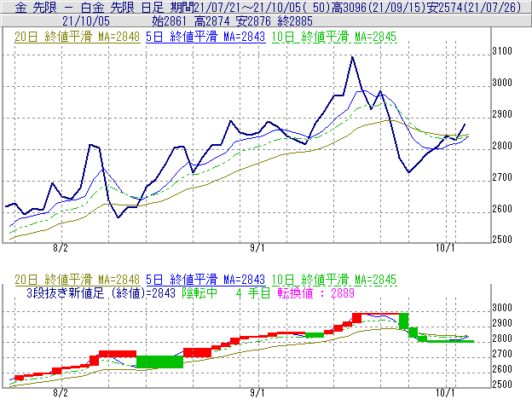This screenshot has height=405, width=532.
Task: Click the opening price 始2861
Action: (x=169, y=21)
